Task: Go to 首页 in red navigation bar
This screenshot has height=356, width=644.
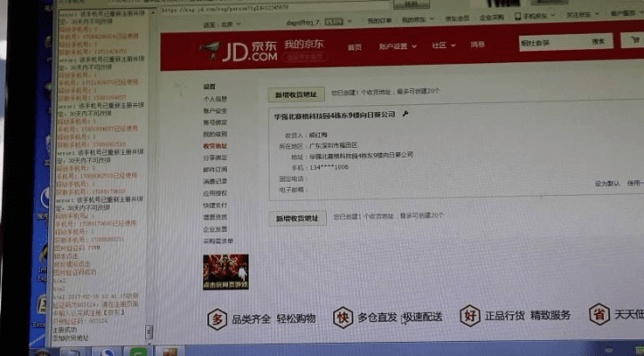Action: [x=355, y=47]
